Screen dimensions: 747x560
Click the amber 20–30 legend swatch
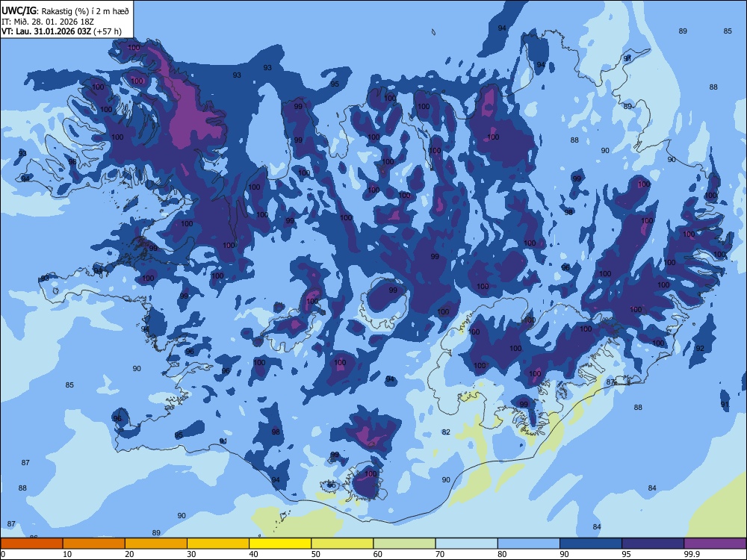click(156, 544)
